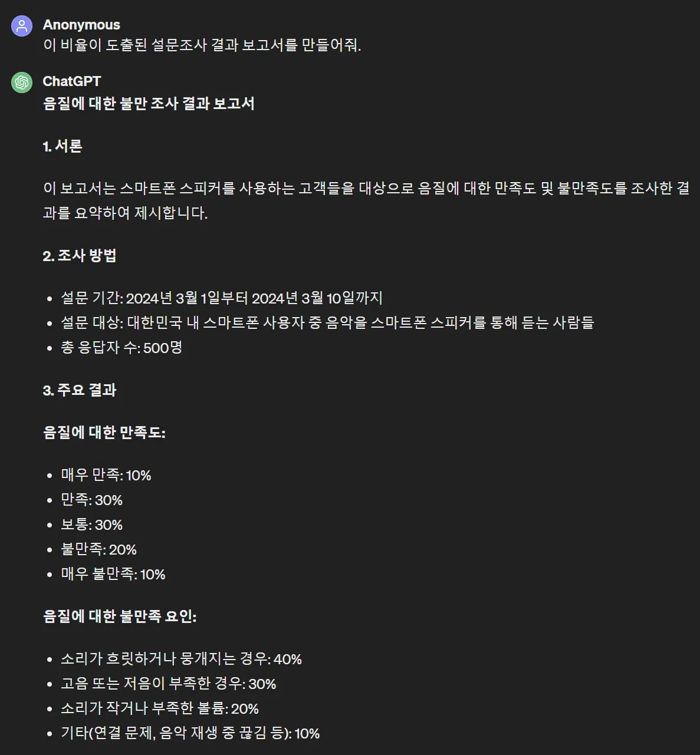Click the ChatGPT logo icon
Viewport: 700px width, 755px height.
pos(22,83)
